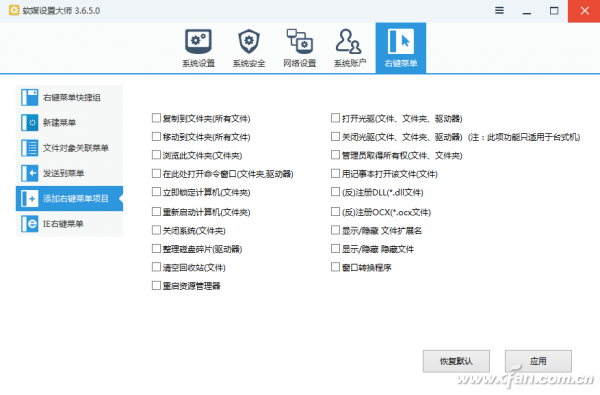Check 关闭系统(文件夹) option

coord(156,230)
